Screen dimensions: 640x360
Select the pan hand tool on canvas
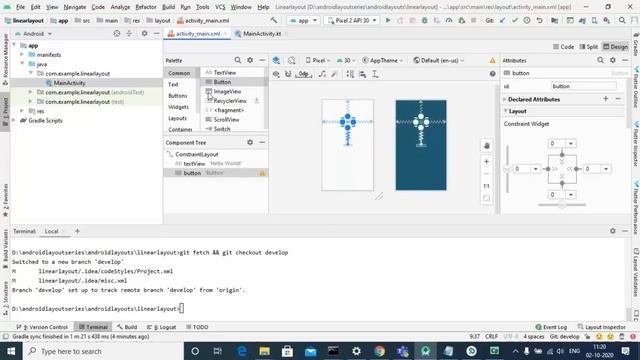coord(487,146)
